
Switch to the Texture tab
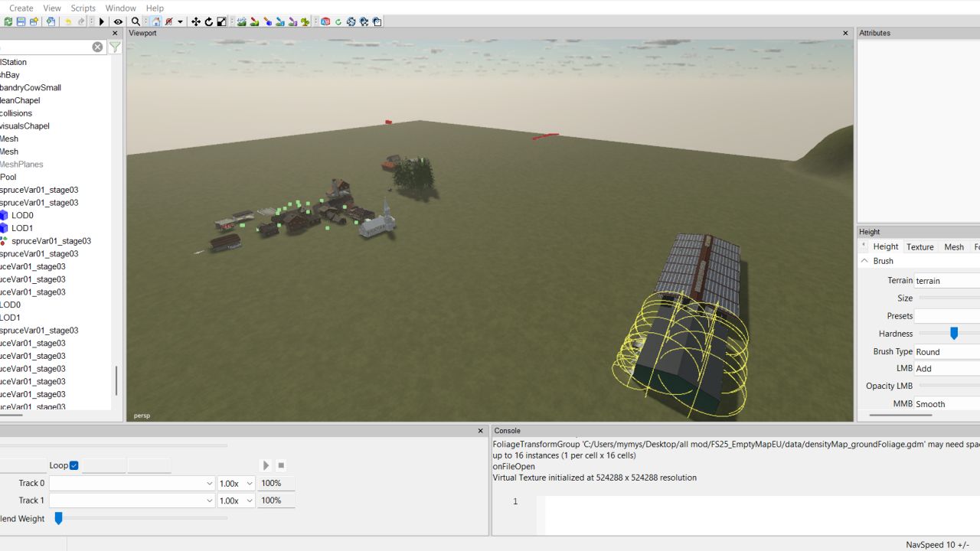pos(920,246)
